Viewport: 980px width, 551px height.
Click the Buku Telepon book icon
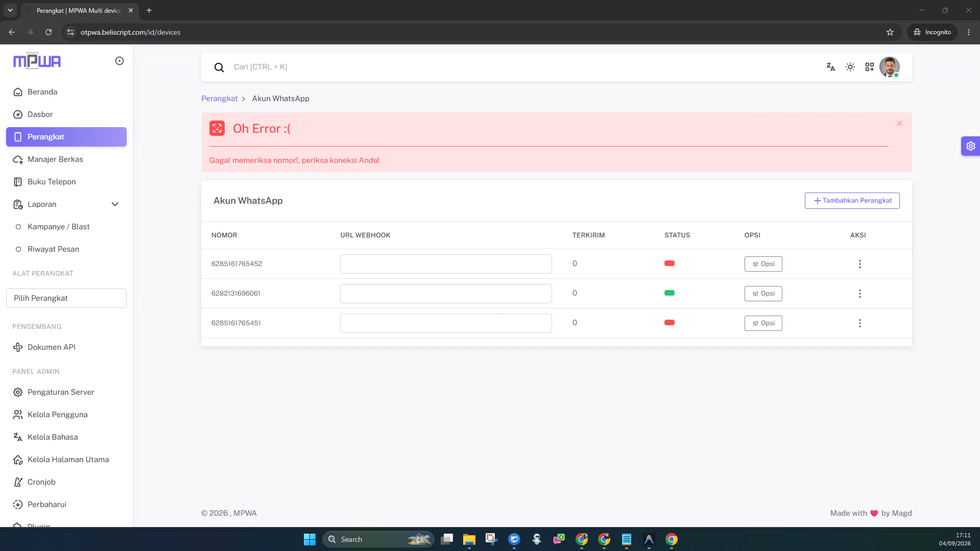[x=18, y=182]
